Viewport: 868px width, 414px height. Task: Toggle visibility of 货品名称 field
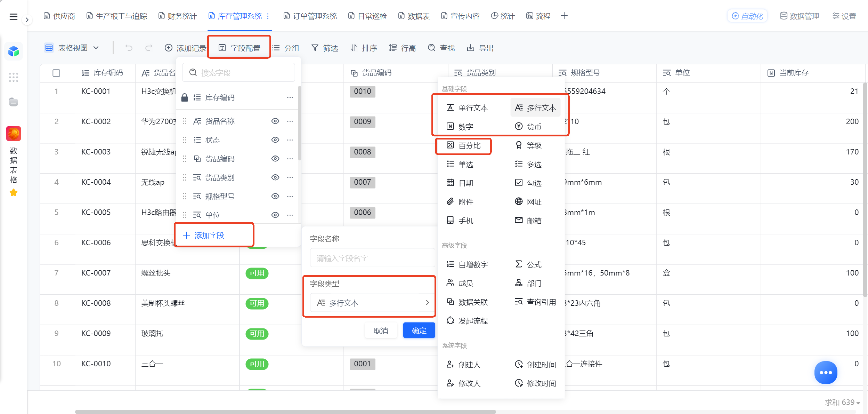275,121
